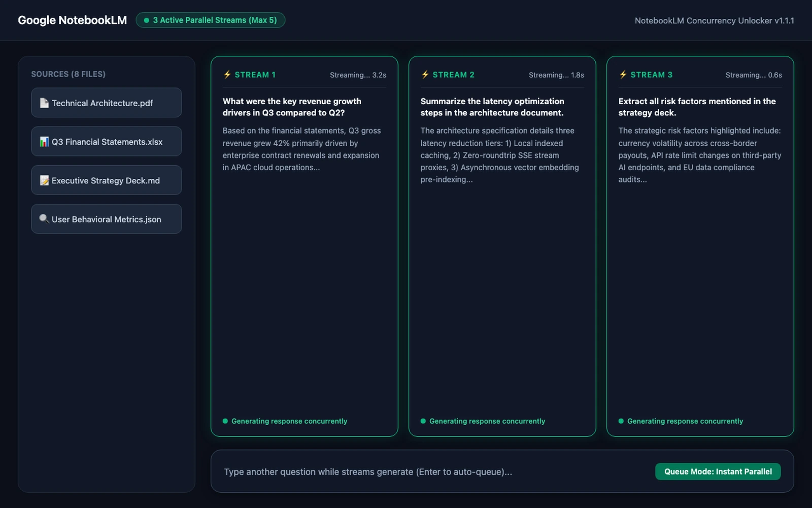Click the 3 Active Parallel Streams badge
Viewport: 812px width, 508px height.
tap(211, 20)
